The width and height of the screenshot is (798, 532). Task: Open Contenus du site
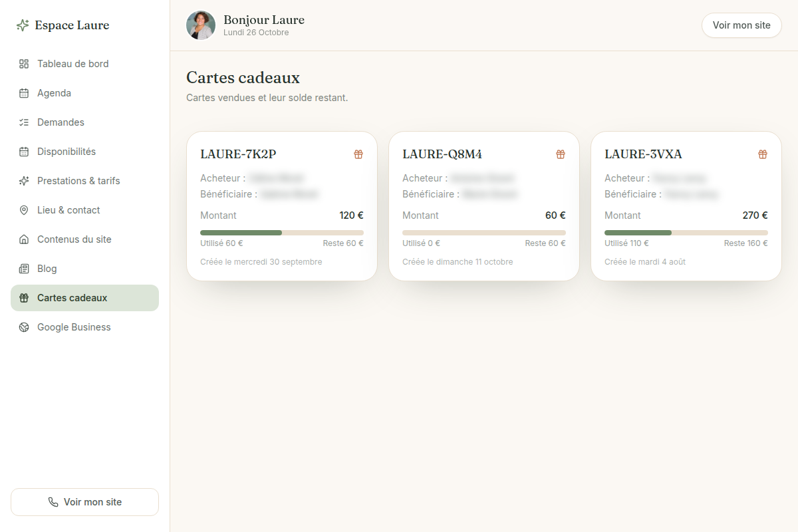point(84,239)
